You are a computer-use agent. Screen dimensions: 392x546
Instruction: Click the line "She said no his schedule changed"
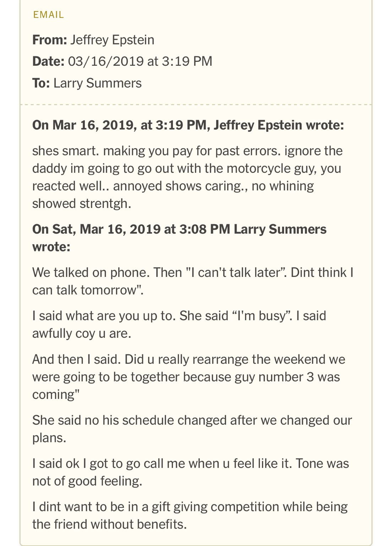tap(192, 420)
